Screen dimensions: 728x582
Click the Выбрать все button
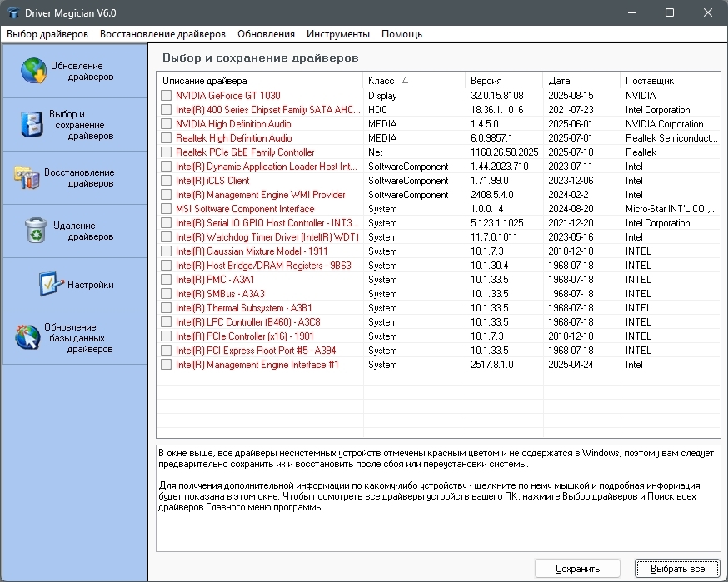pyautogui.click(x=677, y=569)
